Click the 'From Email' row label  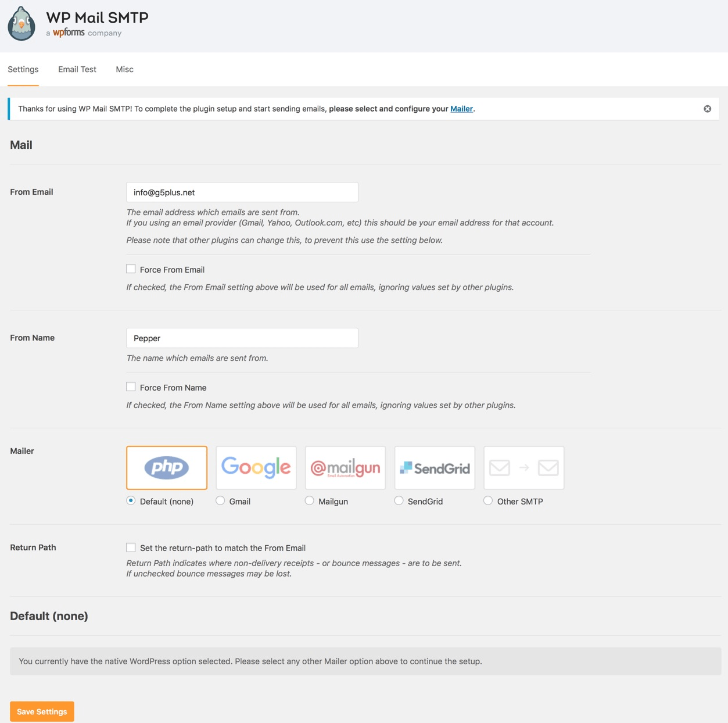[x=31, y=192]
